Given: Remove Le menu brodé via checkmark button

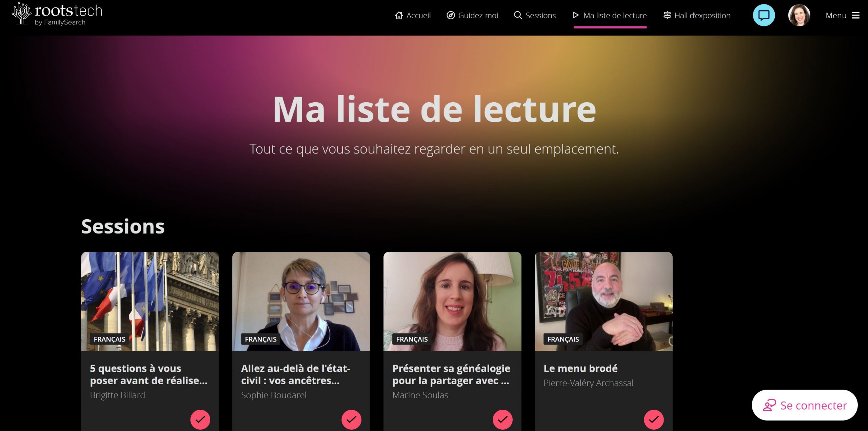Looking at the screenshot, I should pyautogui.click(x=654, y=419).
